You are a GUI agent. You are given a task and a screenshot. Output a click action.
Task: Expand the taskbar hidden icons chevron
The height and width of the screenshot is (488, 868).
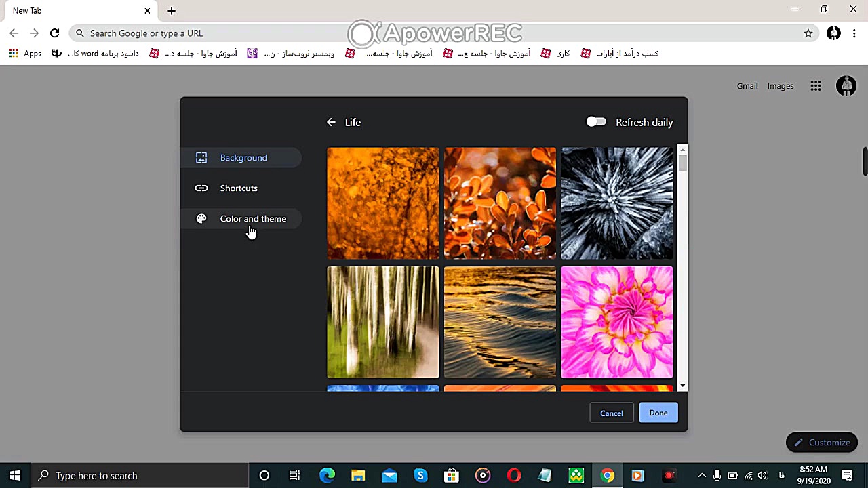pos(702,475)
